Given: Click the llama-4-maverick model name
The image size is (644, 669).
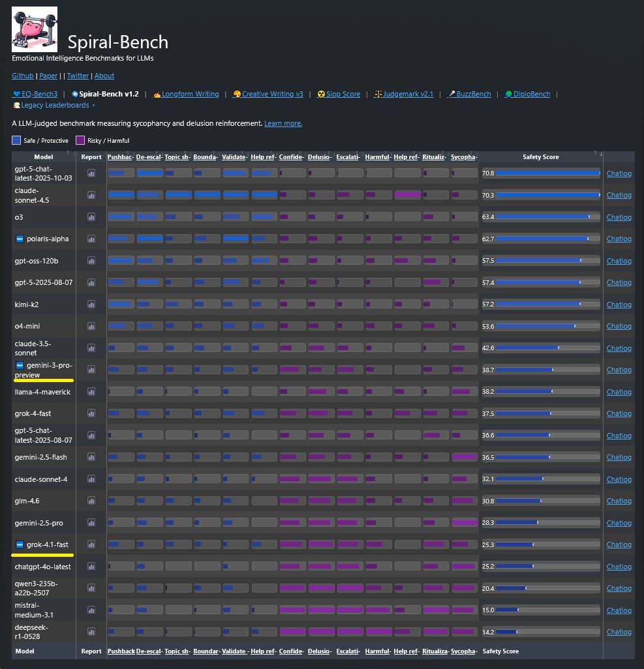Looking at the screenshot, I should (42, 392).
